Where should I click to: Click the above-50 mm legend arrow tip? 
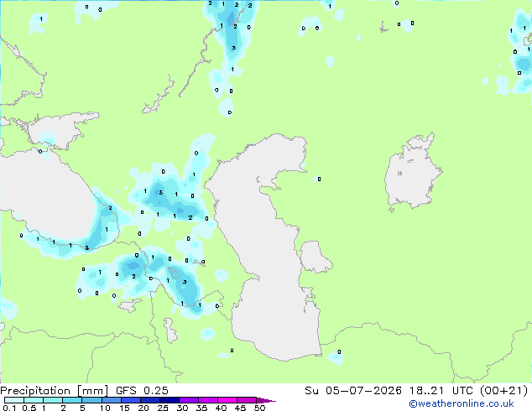(x=266, y=400)
